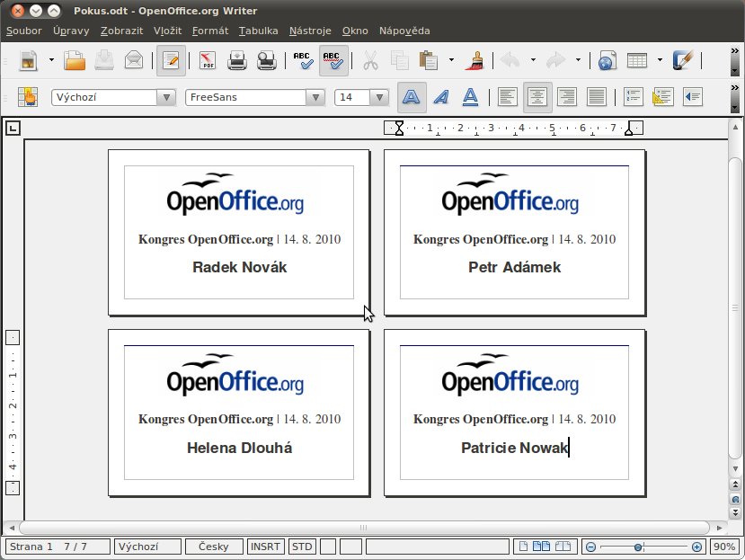Image resolution: width=745 pixels, height=560 pixels.
Task: Open the Vložit menu
Action: point(167,31)
